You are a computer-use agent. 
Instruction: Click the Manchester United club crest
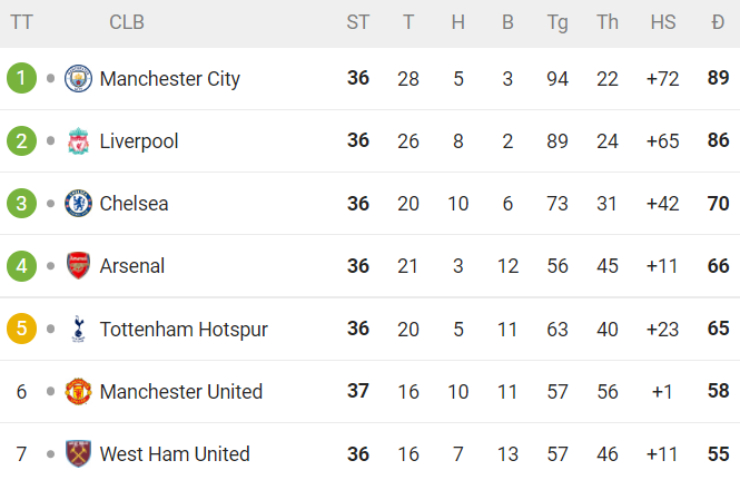pos(78,391)
